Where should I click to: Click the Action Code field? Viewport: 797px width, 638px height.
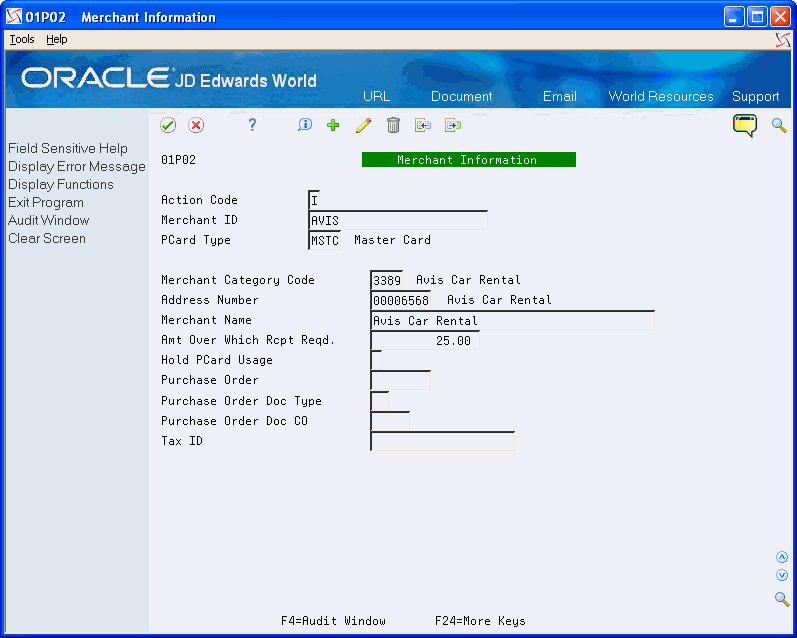pyautogui.click(x=314, y=200)
